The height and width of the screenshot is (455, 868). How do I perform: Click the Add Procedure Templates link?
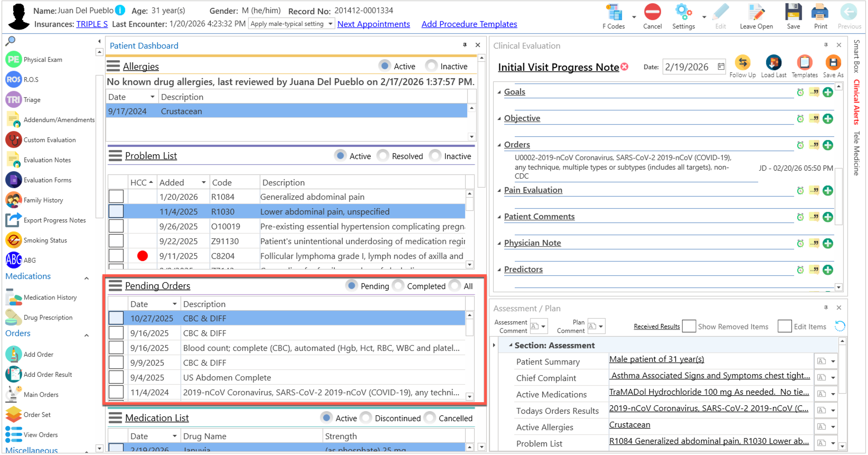pyautogui.click(x=469, y=24)
